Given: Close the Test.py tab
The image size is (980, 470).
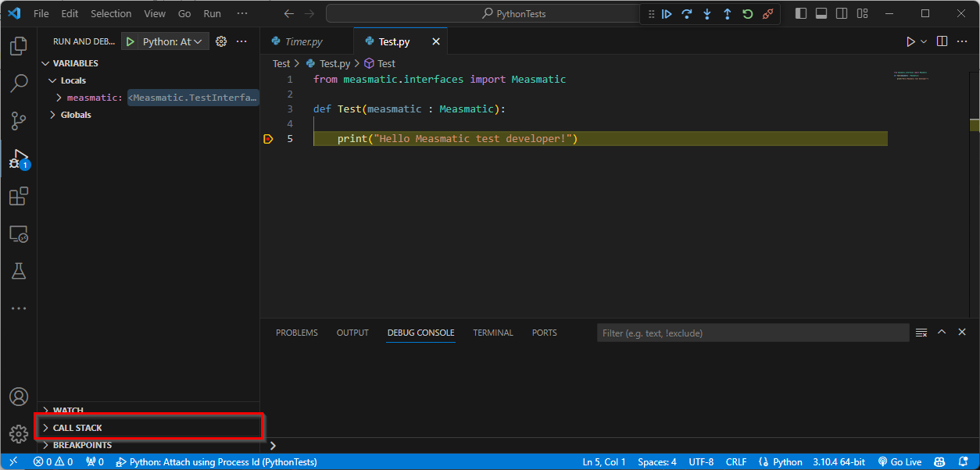Looking at the screenshot, I should [x=436, y=41].
